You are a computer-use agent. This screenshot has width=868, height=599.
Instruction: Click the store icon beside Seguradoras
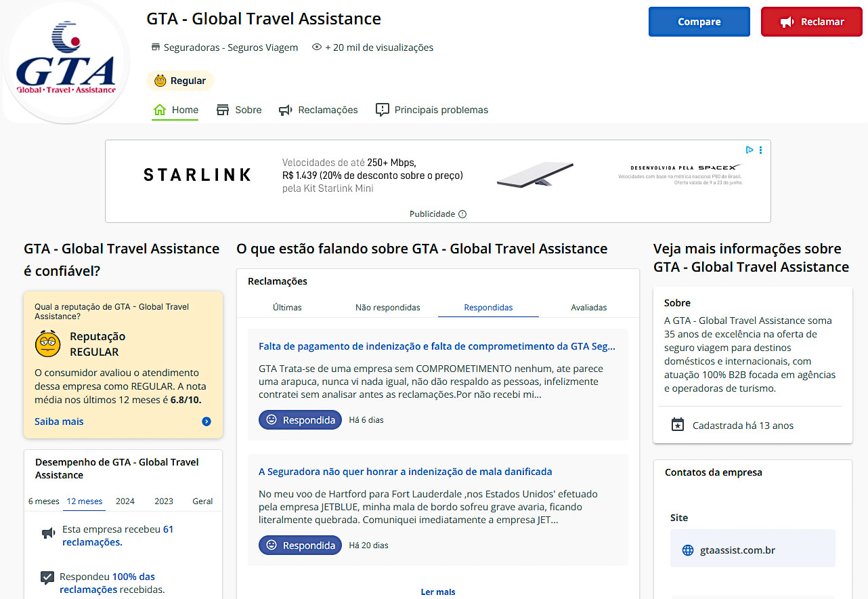(x=156, y=47)
